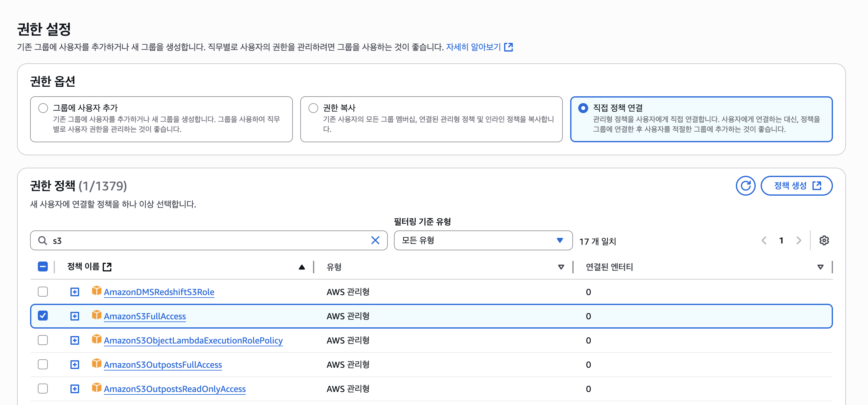This screenshot has width=868, height=405.
Task: Select the 권한 복사 radio option
Action: [313, 108]
